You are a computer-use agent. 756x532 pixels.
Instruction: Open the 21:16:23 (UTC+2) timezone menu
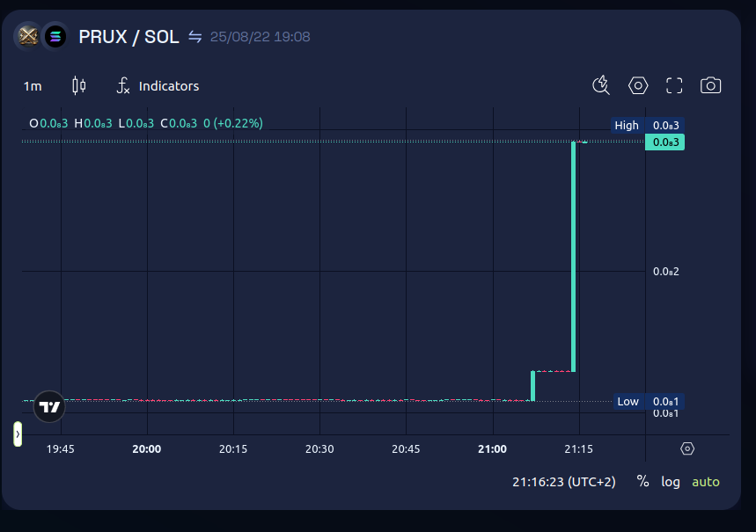tap(563, 482)
